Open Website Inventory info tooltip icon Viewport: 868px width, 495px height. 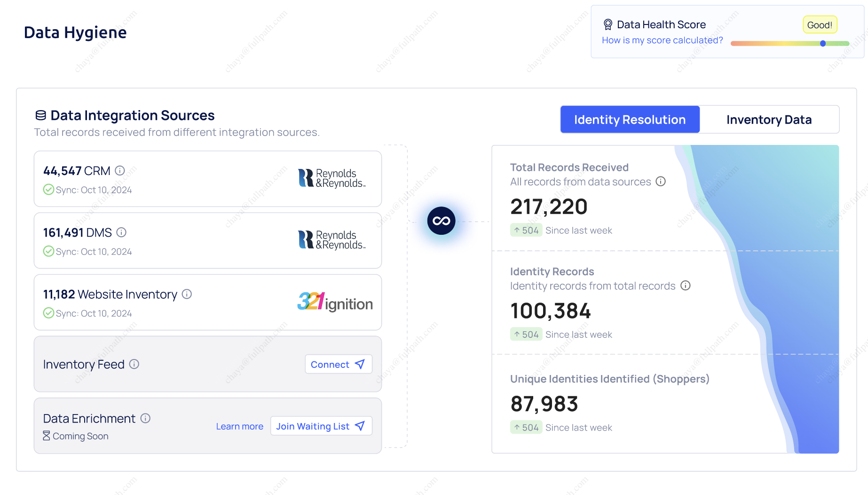point(187,294)
